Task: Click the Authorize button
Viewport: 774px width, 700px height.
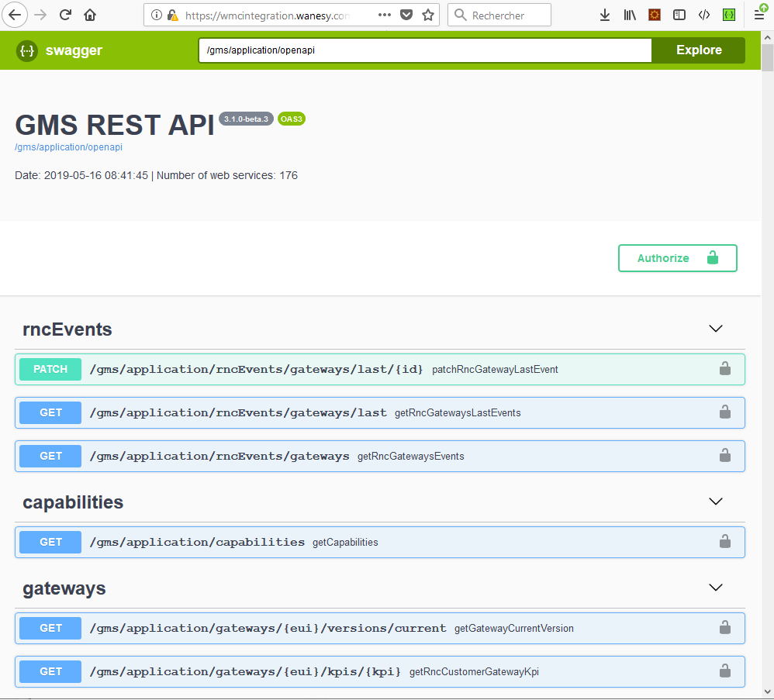Action: pos(677,258)
